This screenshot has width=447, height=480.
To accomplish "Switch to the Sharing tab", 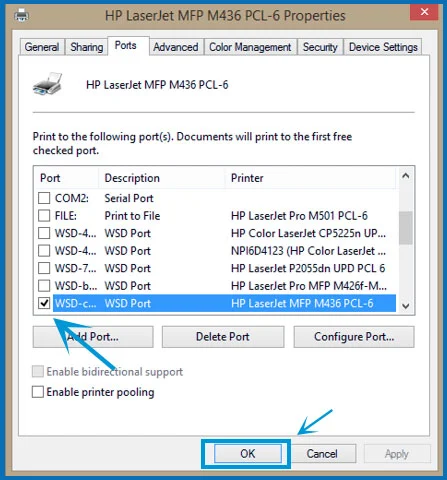I will (87, 47).
